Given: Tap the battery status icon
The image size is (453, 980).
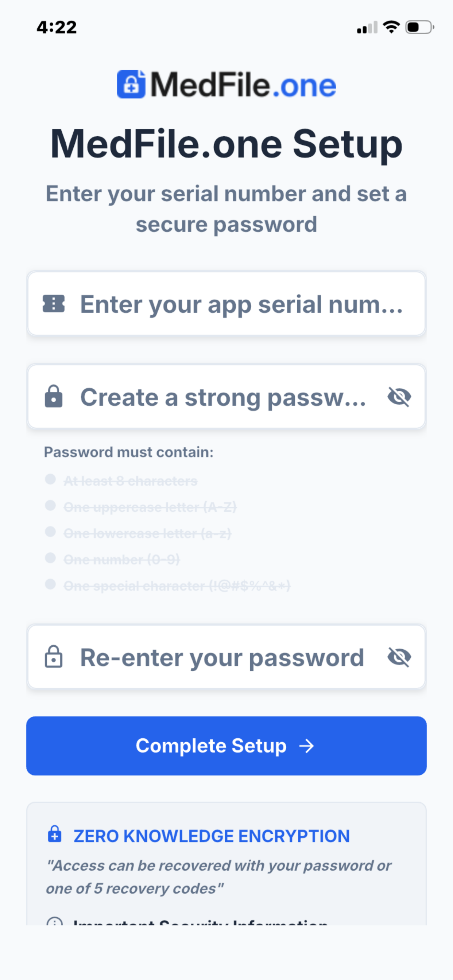Looking at the screenshot, I should click(x=419, y=27).
